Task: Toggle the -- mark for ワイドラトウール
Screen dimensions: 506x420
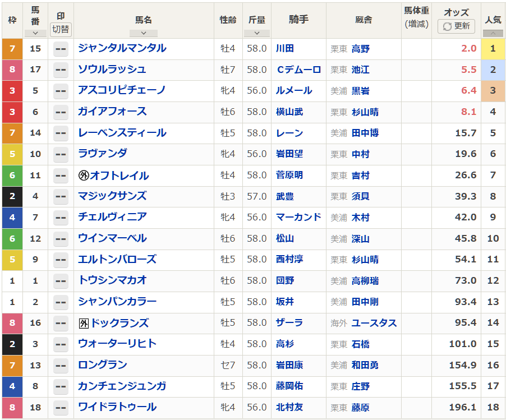Action: tap(61, 408)
